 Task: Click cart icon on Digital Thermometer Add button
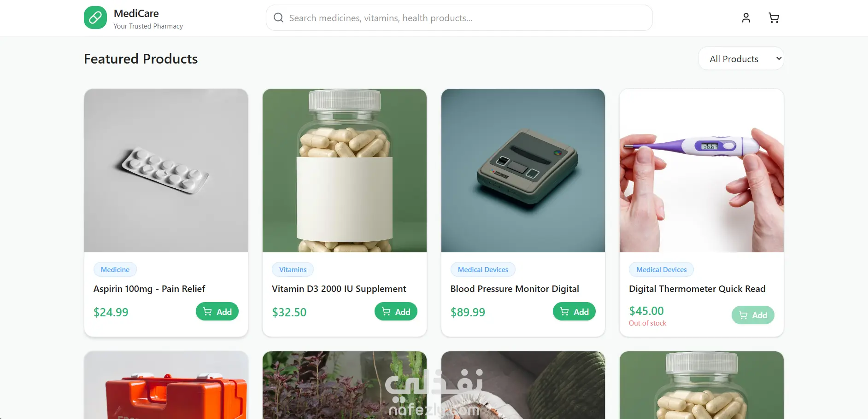(744, 315)
